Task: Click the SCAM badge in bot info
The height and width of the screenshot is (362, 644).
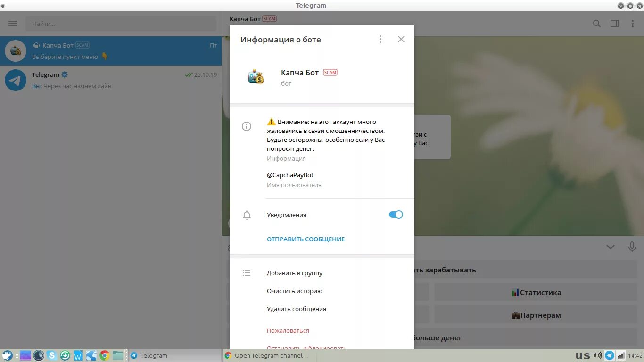Action: click(330, 73)
